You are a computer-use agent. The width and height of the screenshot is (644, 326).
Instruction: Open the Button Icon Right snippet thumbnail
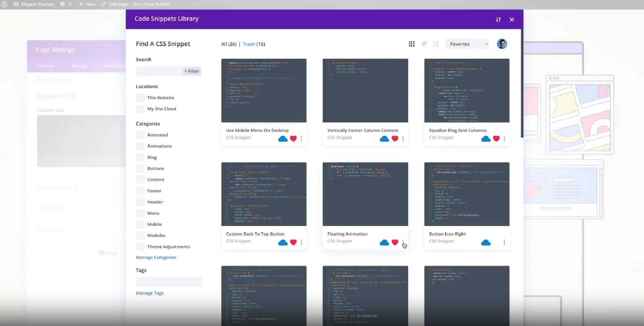pos(467,194)
